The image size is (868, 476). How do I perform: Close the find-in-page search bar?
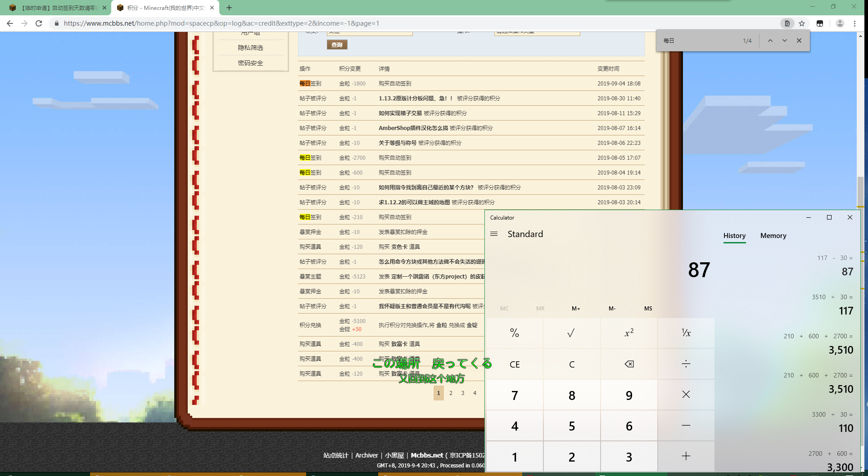point(799,40)
